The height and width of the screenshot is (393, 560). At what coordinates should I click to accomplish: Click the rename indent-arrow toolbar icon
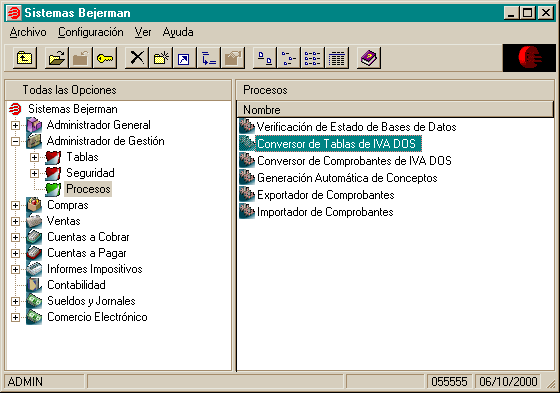pos(209,58)
